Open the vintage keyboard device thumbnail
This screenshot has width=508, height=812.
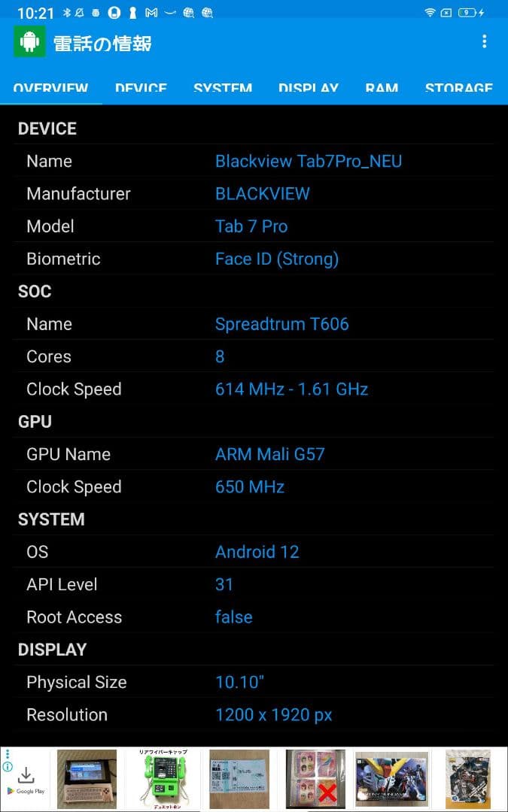(87, 778)
